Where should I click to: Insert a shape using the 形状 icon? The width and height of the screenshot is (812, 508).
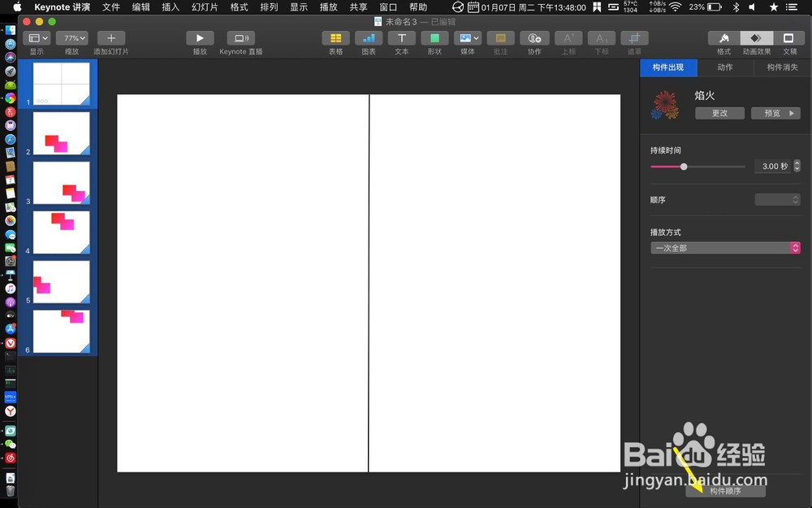(434, 38)
